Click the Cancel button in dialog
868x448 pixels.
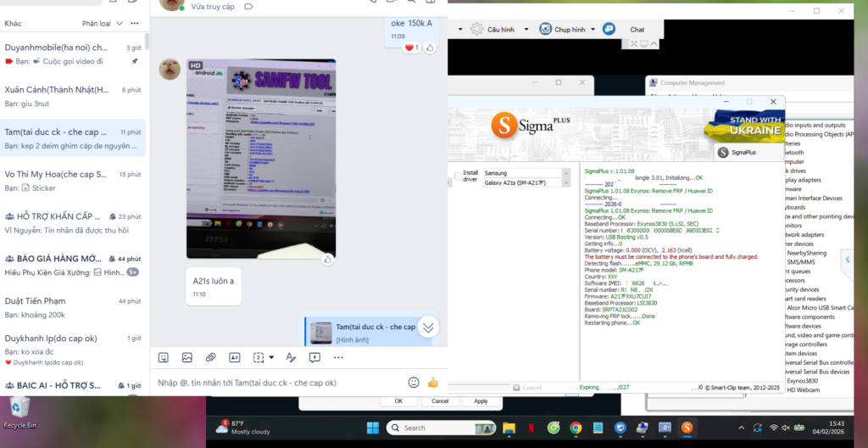tap(439, 400)
